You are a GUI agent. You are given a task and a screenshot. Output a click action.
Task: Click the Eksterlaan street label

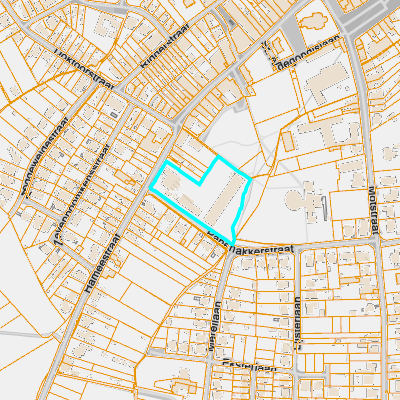[x=250, y=365]
